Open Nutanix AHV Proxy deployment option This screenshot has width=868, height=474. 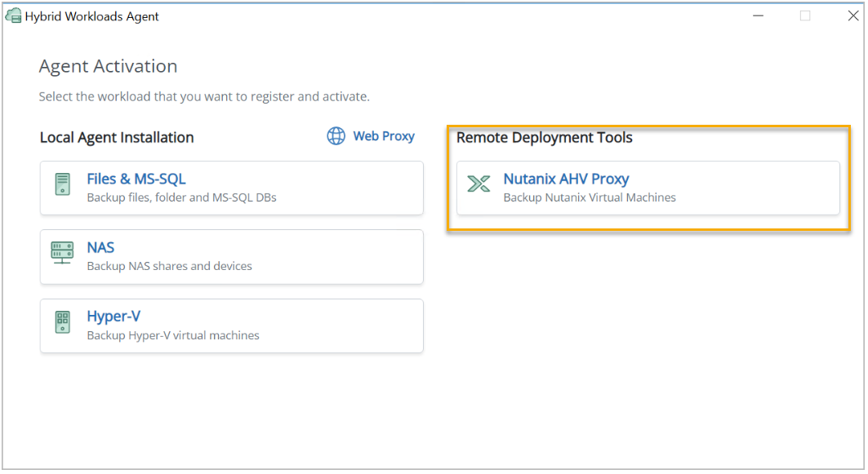pyautogui.click(x=566, y=179)
